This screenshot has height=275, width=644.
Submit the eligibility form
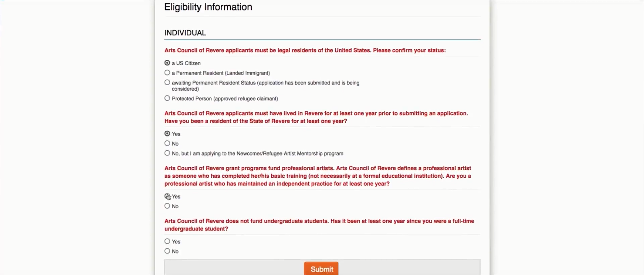point(321,269)
